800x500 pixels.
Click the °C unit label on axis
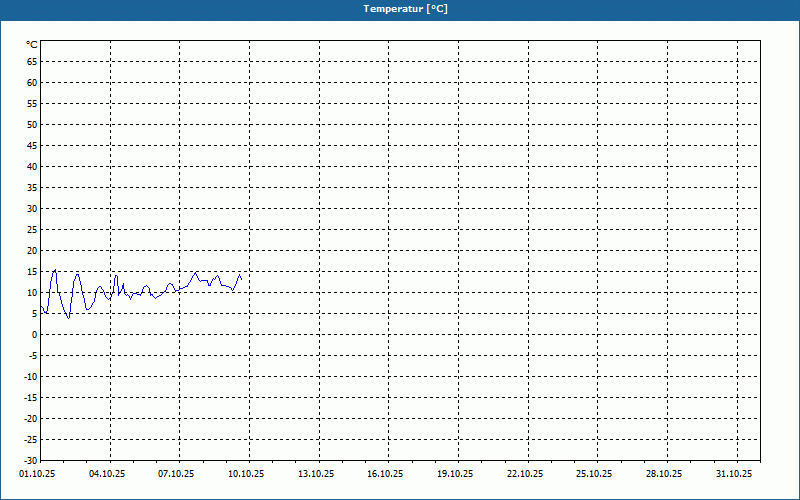click(x=32, y=45)
